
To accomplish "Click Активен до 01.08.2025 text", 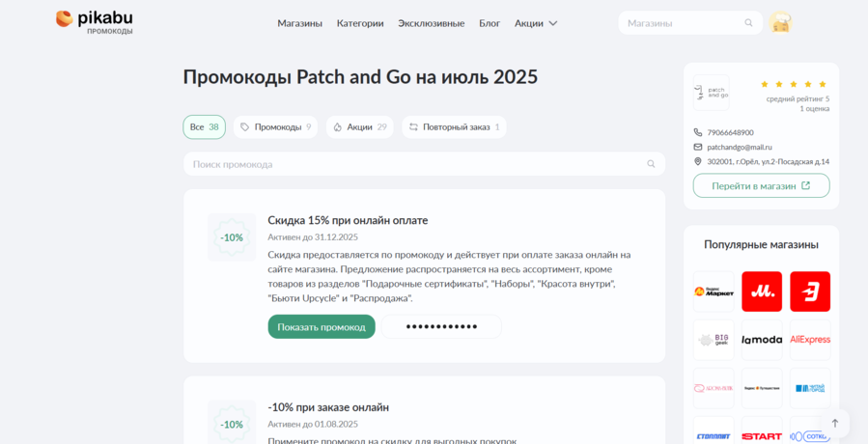I will pyautogui.click(x=313, y=424).
